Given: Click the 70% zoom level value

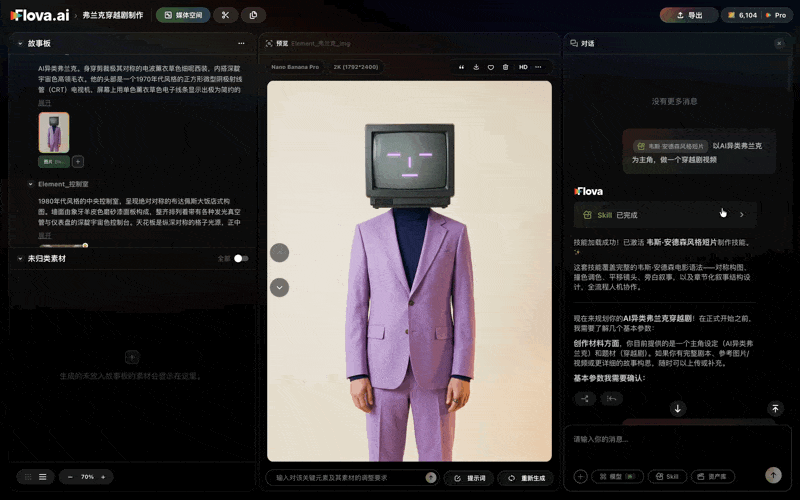Looking at the screenshot, I should [x=87, y=477].
